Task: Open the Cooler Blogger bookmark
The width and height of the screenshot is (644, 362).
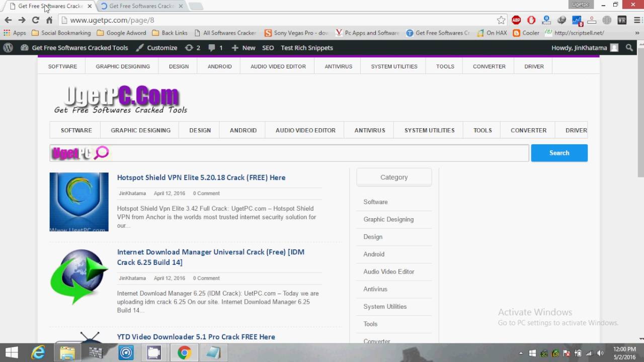Action: tap(526, 33)
